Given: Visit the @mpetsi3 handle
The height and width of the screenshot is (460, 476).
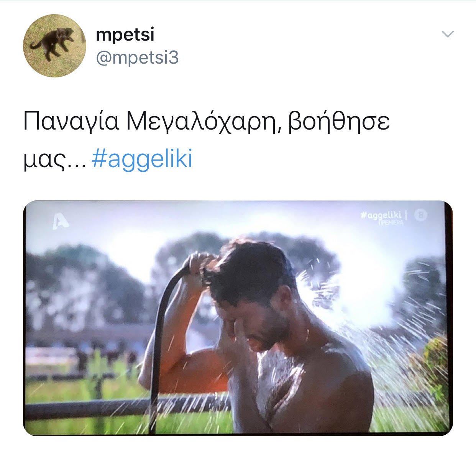Looking at the screenshot, I should pyautogui.click(x=137, y=58).
